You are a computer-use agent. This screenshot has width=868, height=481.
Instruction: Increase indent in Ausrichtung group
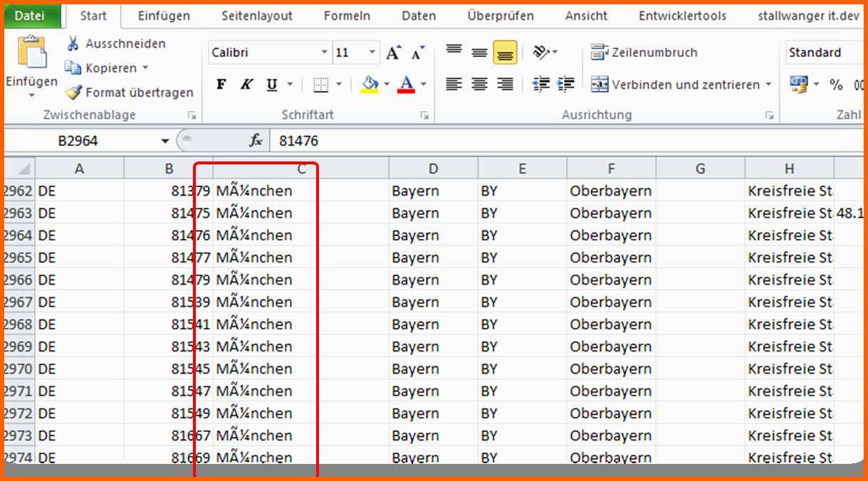coord(566,85)
